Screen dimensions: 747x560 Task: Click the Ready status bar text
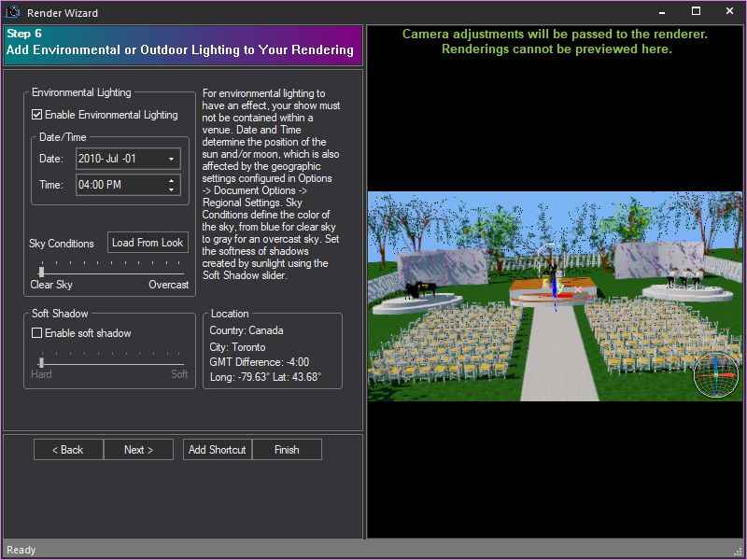[21, 550]
